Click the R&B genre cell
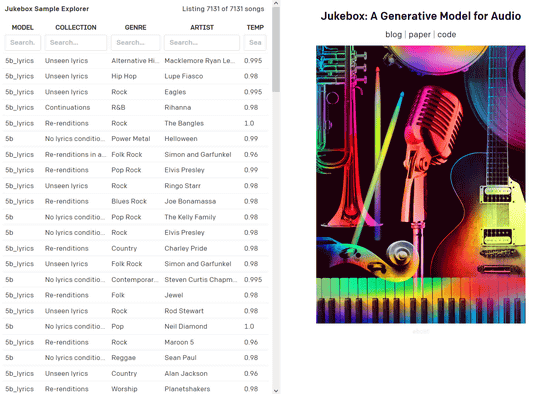The width and height of the screenshot is (560, 394). point(118,108)
